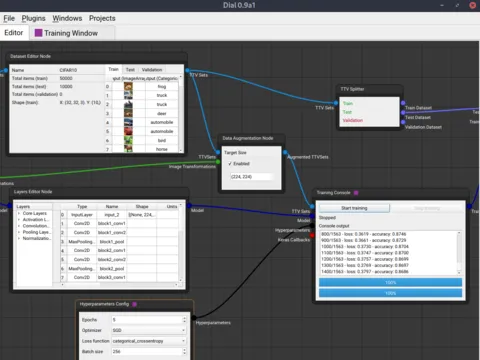This screenshot has height=360, width=480.
Task: Open the Loss function categorical_crossentropy dropdown
Action: click(x=149, y=341)
